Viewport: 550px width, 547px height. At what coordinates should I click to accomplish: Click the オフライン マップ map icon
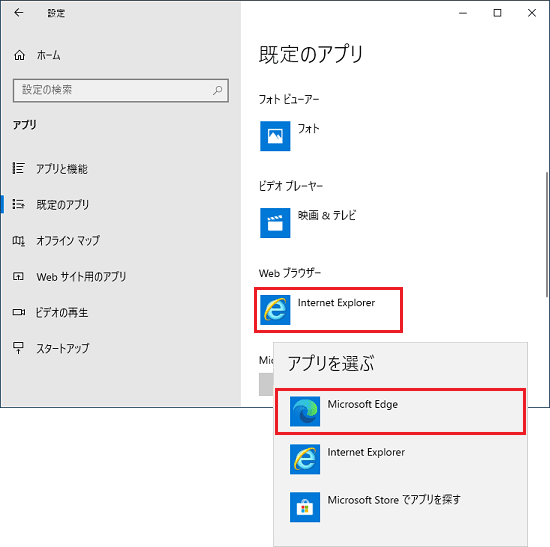[19, 241]
